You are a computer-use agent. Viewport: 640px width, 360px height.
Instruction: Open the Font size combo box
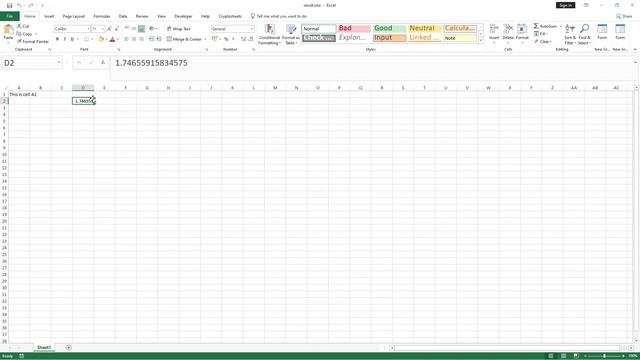tap(98, 29)
